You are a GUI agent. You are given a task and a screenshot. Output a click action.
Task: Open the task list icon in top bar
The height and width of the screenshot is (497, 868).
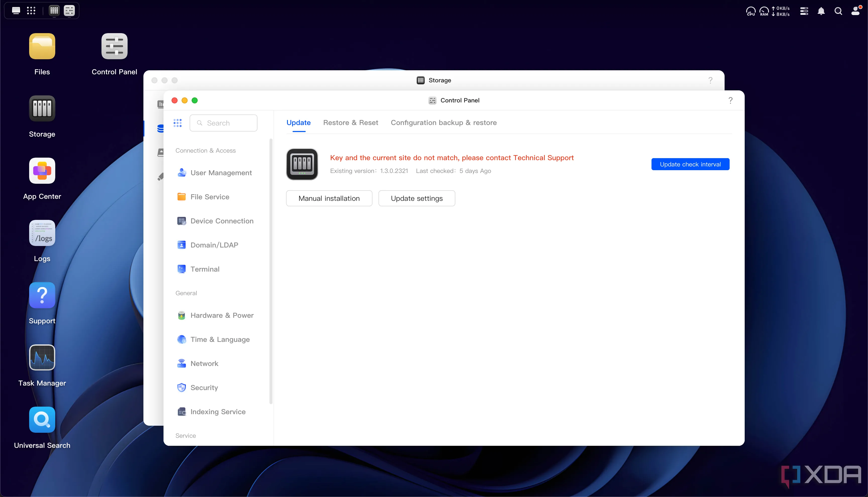804,11
